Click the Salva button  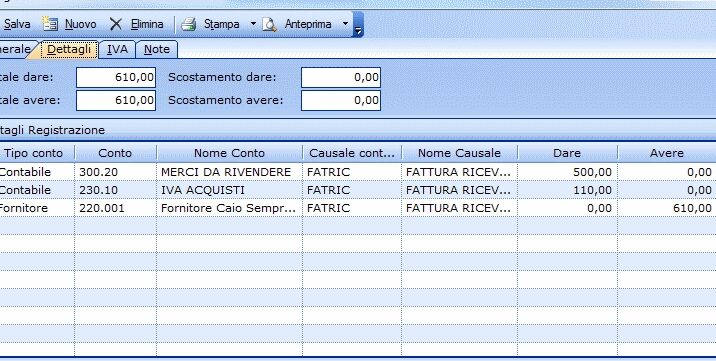(x=16, y=24)
